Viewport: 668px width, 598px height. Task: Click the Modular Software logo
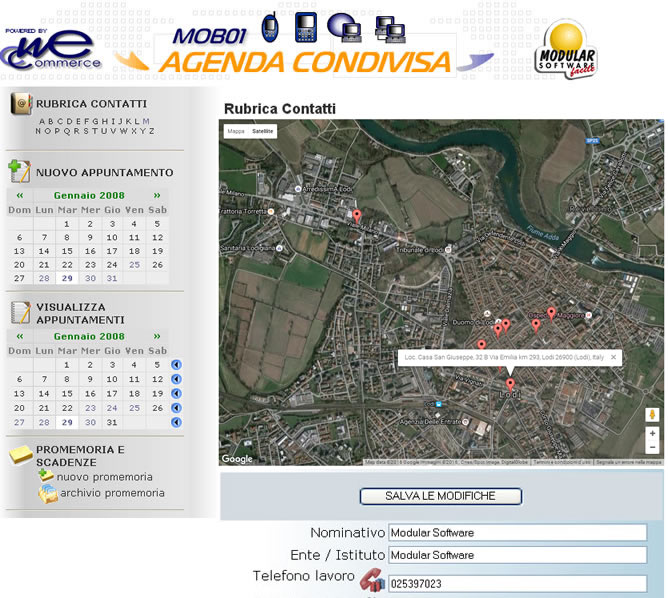pyautogui.click(x=566, y=49)
